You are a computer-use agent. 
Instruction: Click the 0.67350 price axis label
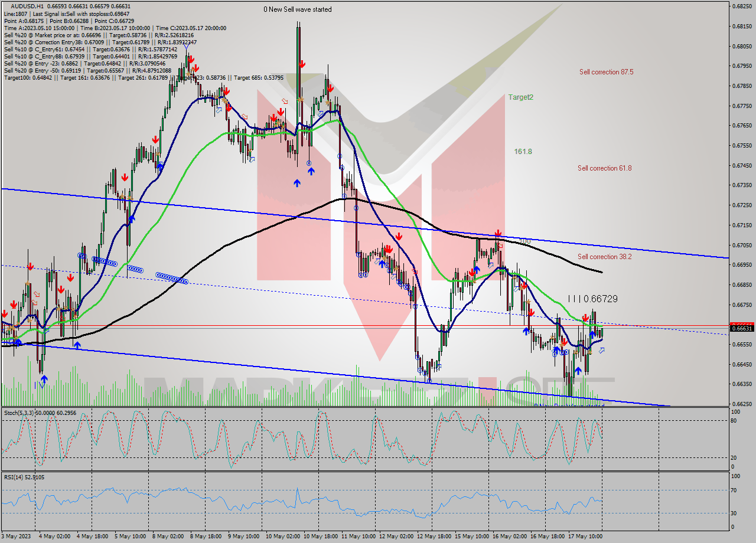(x=743, y=185)
